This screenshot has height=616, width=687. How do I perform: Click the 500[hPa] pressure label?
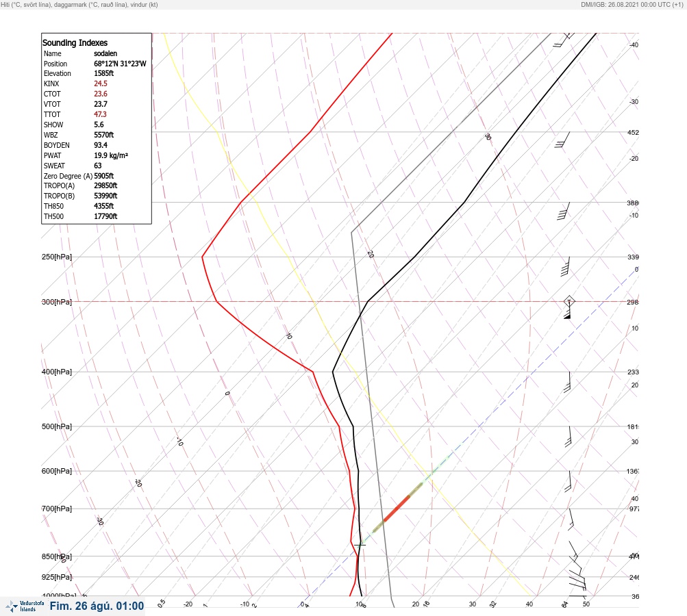(57, 426)
